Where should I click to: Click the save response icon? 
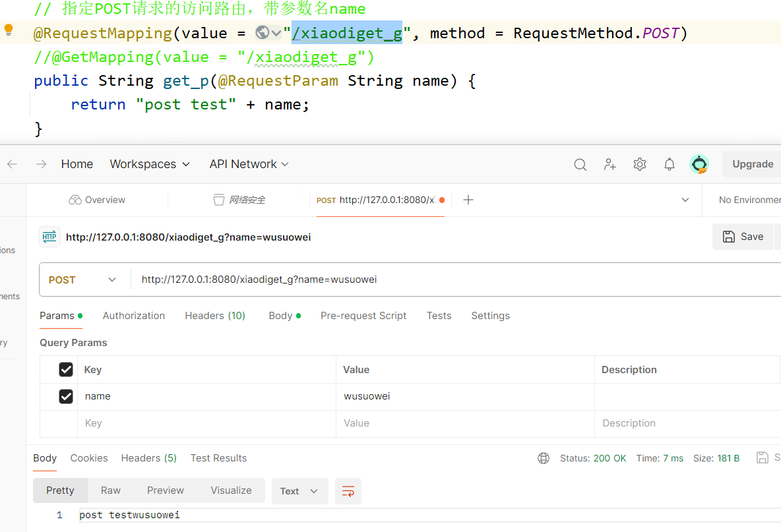click(763, 457)
